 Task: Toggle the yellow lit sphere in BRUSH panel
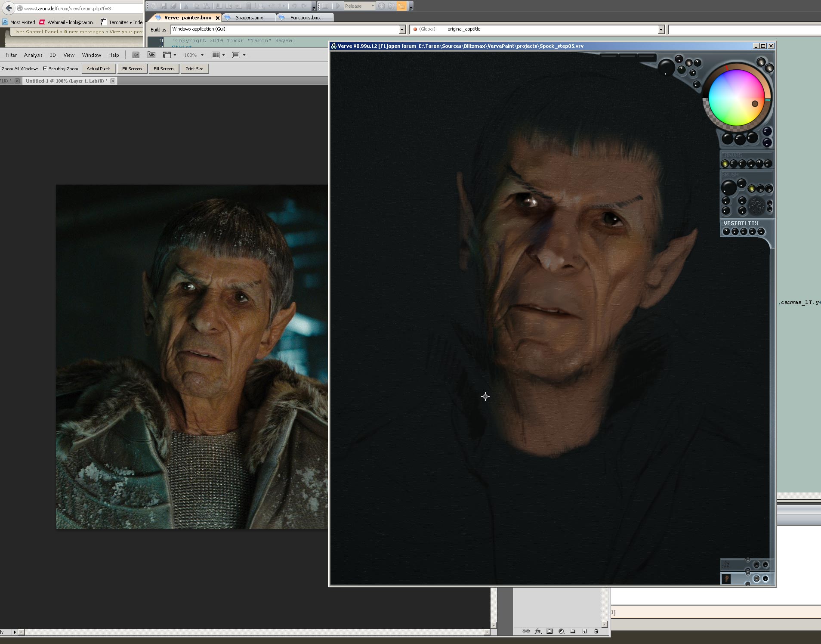[751, 189]
